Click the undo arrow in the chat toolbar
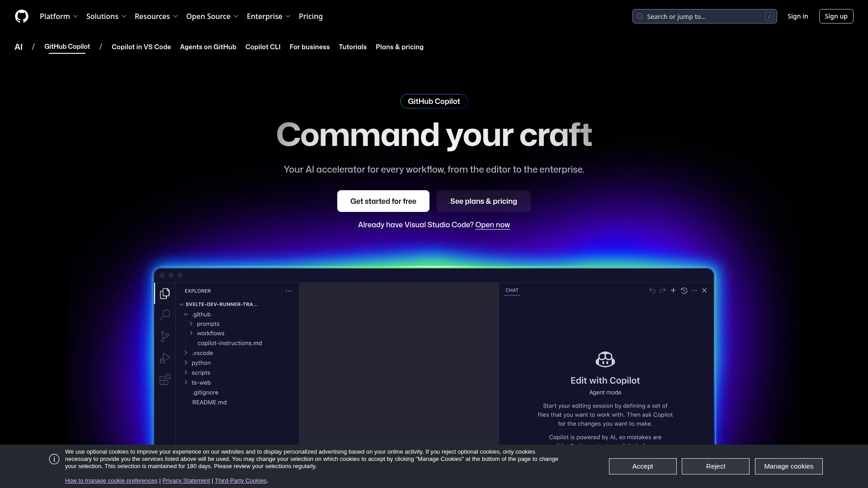Screen dimensions: 868x488 pos(652,291)
